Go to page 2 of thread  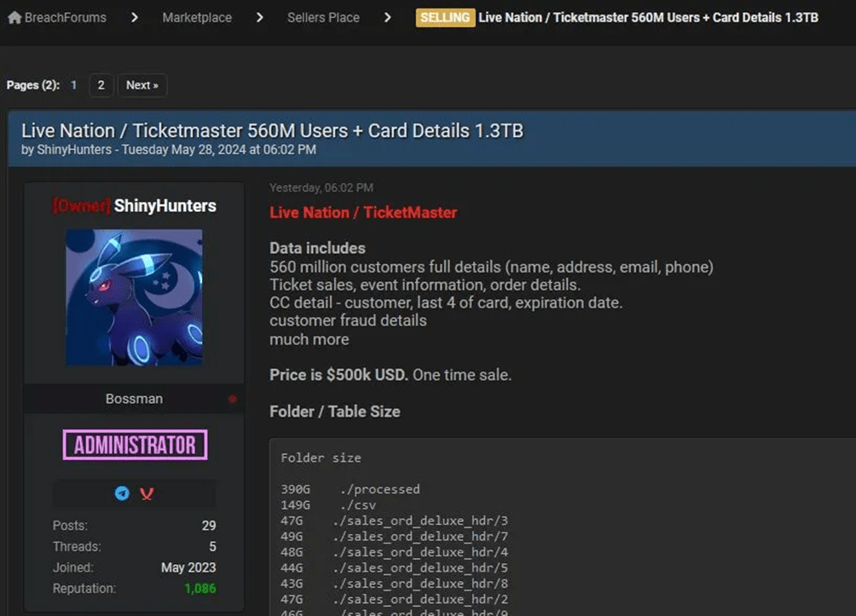[x=101, y=85]
